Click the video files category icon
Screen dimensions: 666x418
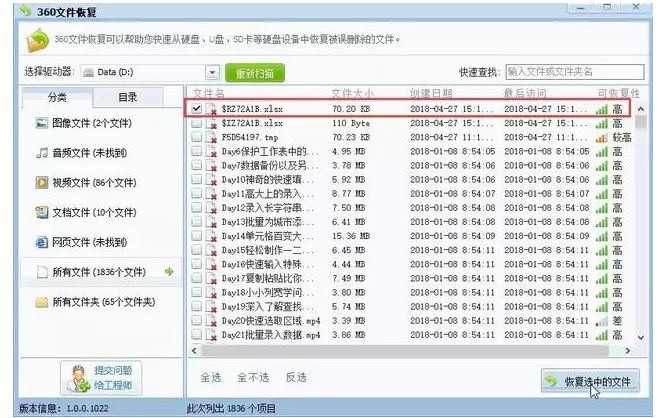(41, 183)
